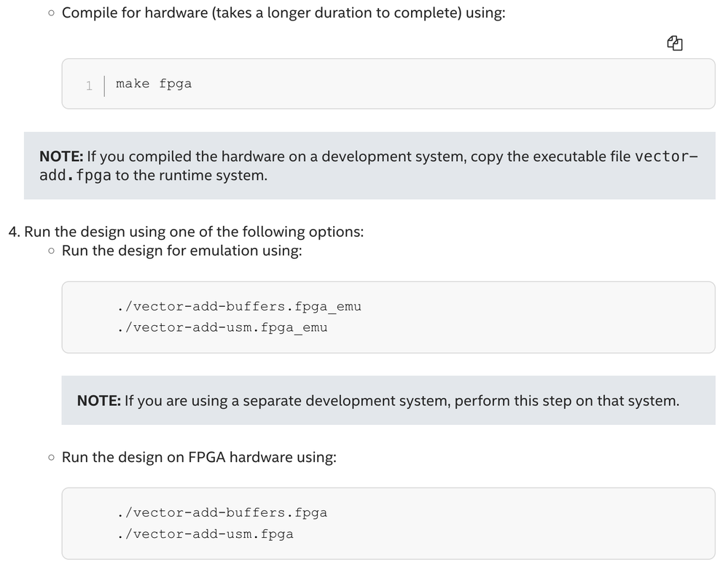728x570 pixels.
Task: Click the 'Compile for hardware' bullet text
Action: pos(135,14)
